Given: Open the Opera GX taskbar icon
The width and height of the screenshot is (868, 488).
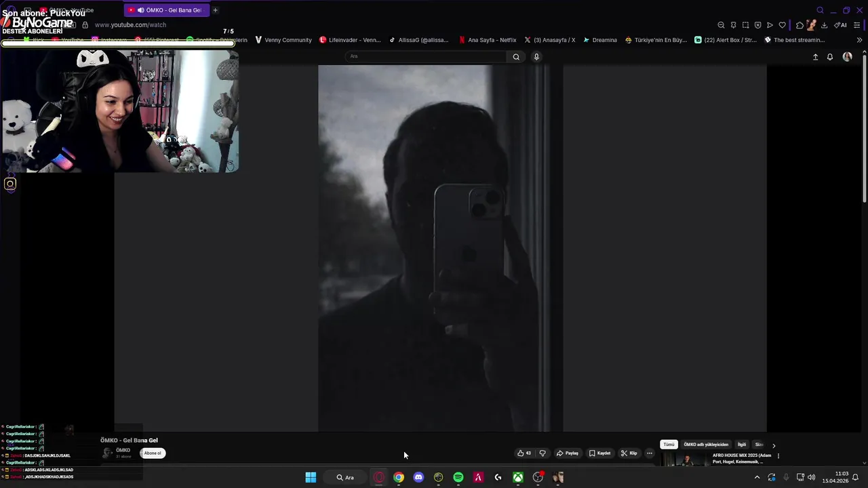Looking at the screenshot, I should (x=378, y=477).
